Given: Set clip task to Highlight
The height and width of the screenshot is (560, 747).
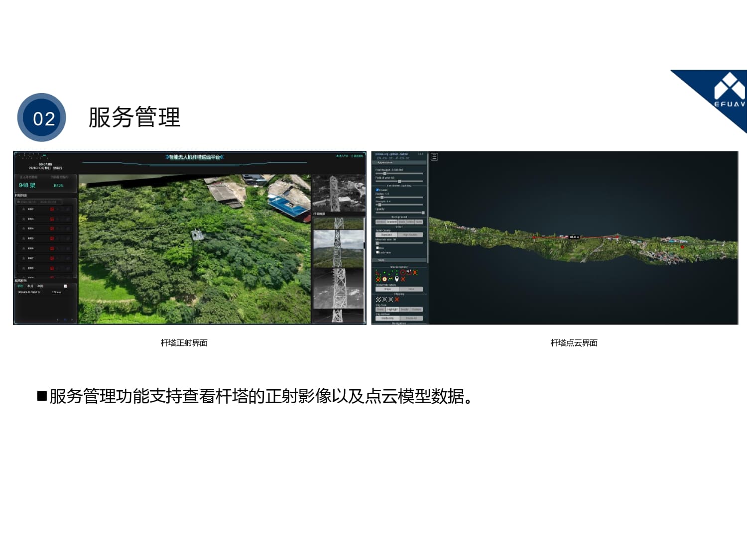Looking at the screenshot, I should click(392, 309).
